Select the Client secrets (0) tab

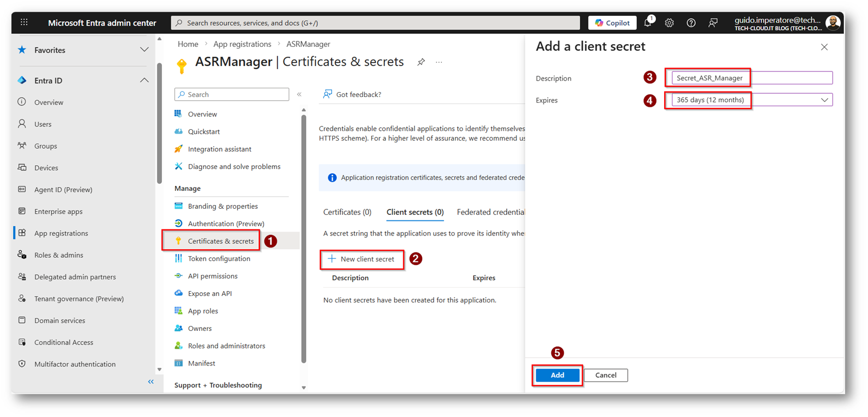415,212
